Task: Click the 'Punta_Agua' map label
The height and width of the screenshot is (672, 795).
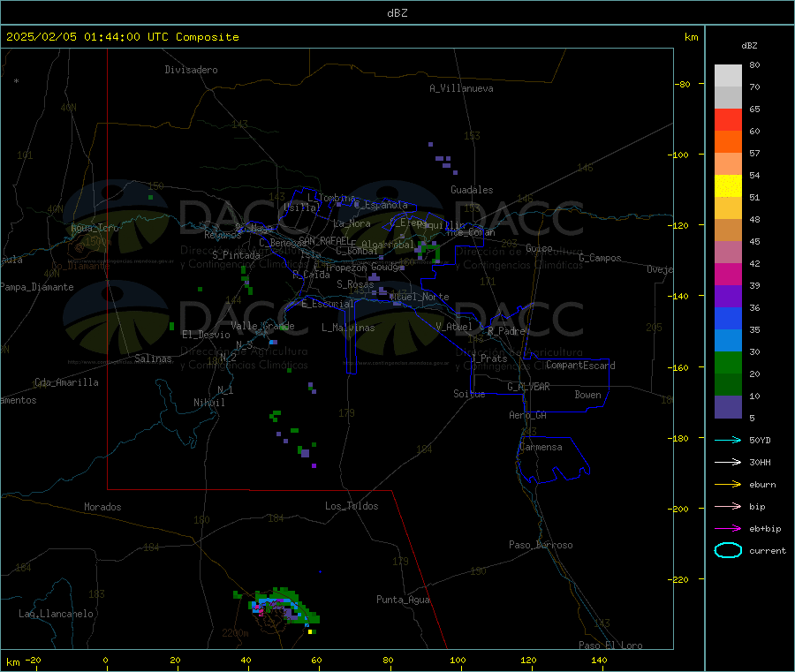Action: (403, 600)
